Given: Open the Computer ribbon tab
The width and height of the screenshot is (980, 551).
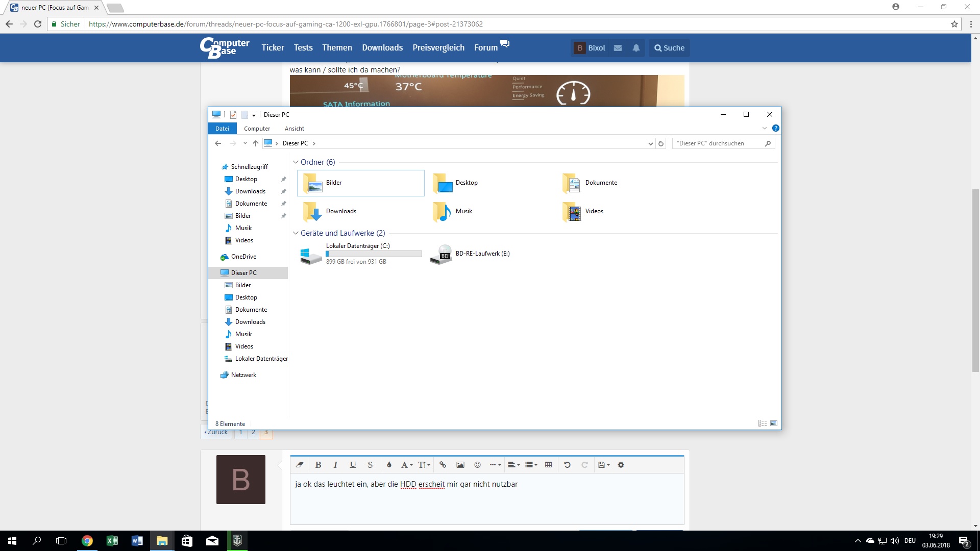Looking at the screenshot, I should [257, 129].
